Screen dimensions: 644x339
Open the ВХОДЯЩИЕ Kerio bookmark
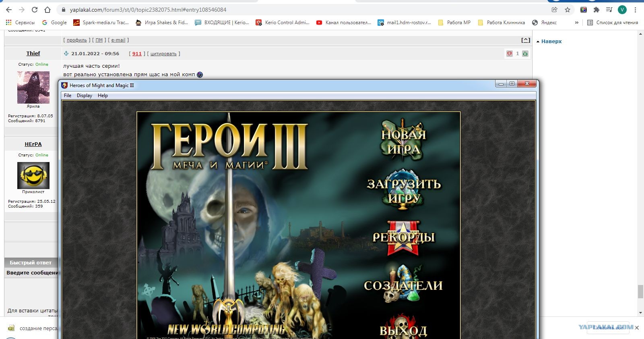coord(222,23)
